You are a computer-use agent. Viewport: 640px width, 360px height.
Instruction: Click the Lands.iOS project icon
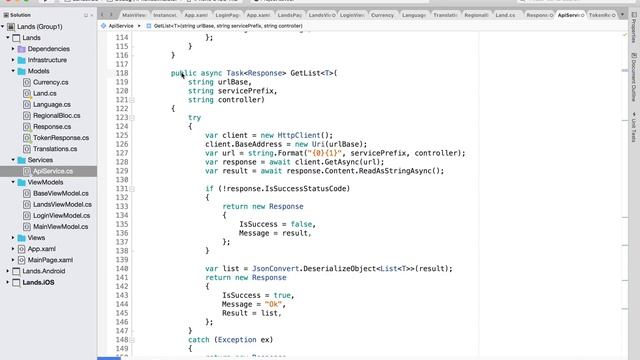[16, 282]
